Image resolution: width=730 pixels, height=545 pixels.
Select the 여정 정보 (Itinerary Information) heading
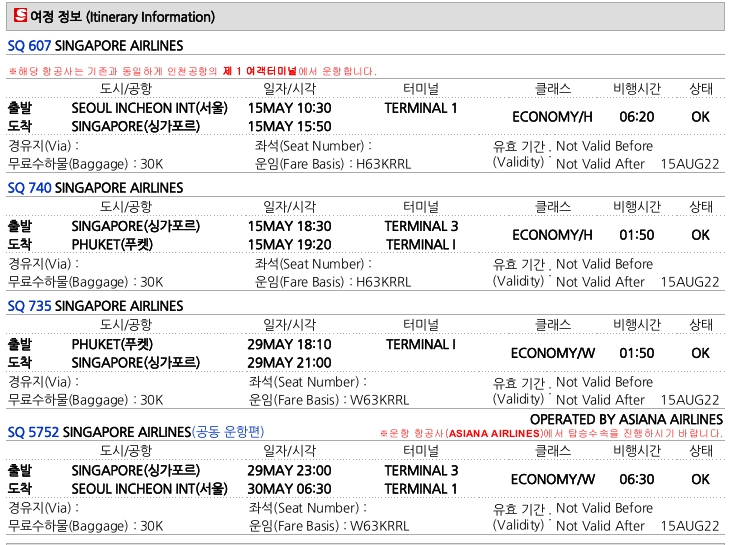122,17
